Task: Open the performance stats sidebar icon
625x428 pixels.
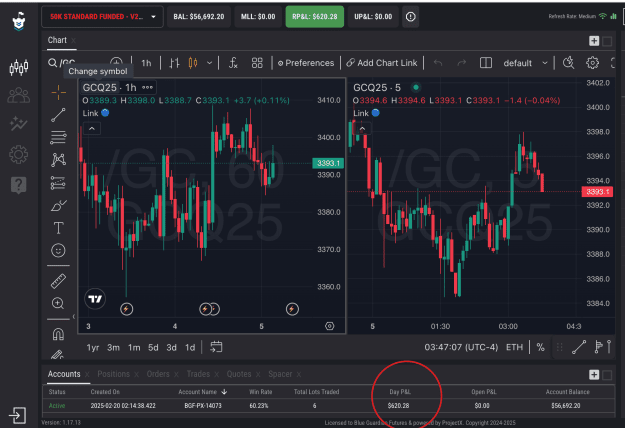Action: coord(18,124)
